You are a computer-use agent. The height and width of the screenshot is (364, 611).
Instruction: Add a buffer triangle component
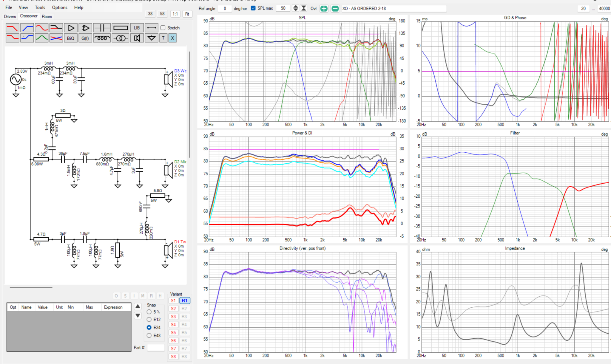(x=71, y=28)
